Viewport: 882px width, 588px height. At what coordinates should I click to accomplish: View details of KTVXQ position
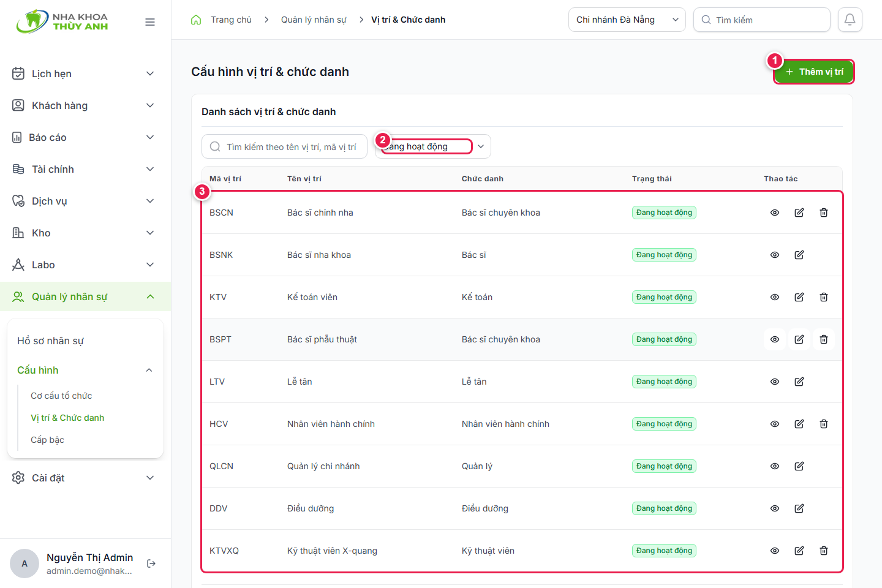[x=775, y=551]
